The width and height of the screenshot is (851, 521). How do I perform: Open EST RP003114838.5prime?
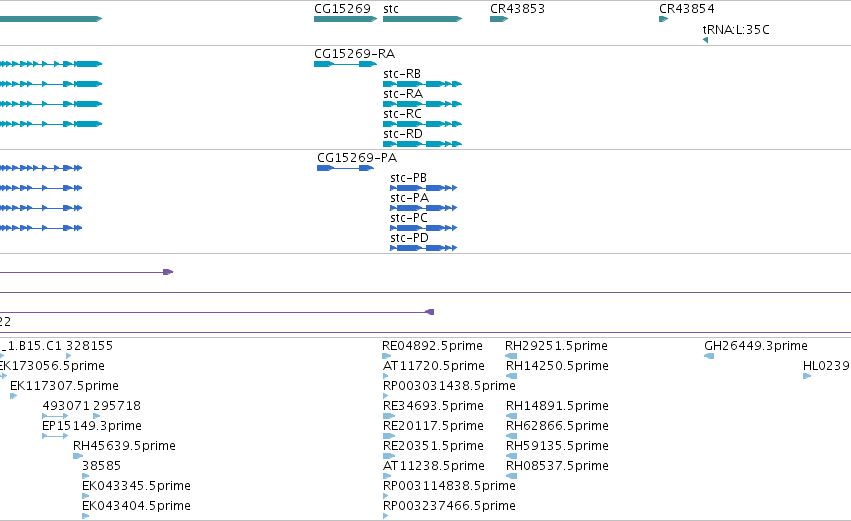click(385, 497)
